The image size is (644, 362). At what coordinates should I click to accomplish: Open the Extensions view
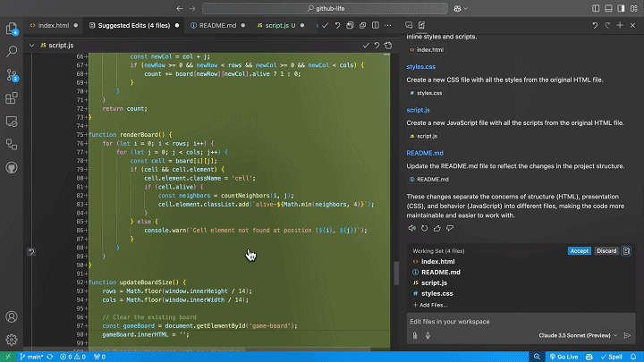(13, 98)
